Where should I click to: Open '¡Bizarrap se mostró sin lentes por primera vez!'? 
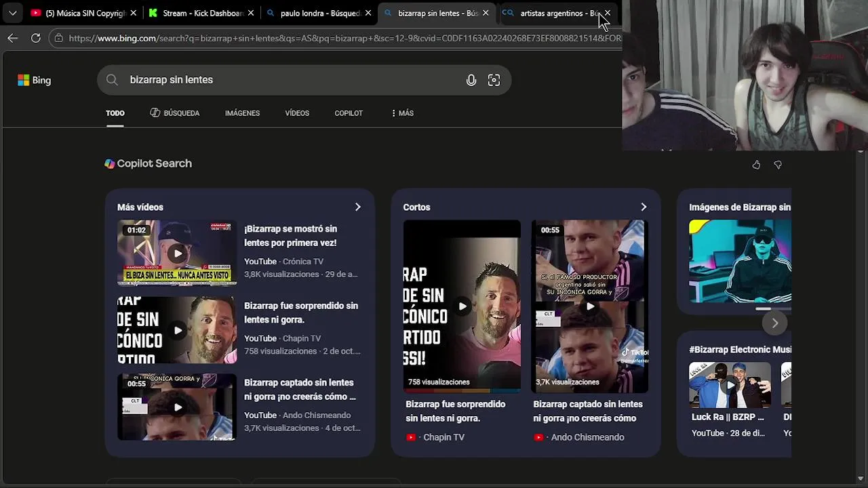click(290, 236)
